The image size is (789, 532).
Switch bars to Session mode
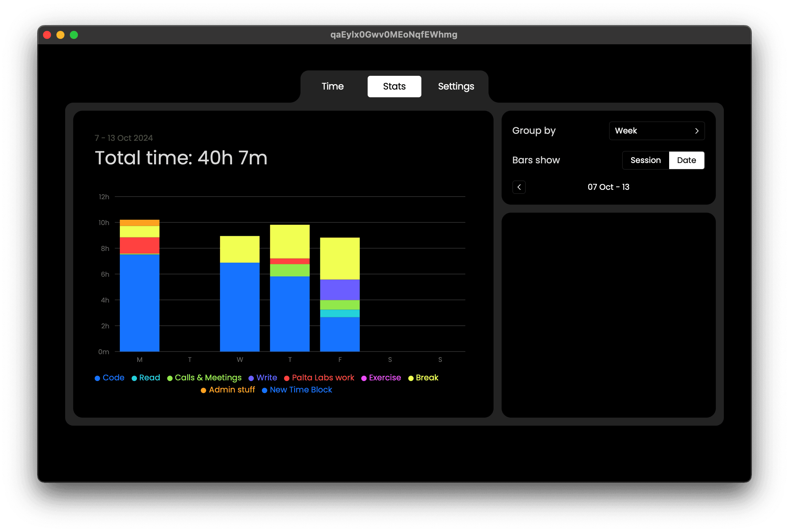coord(645,160)
